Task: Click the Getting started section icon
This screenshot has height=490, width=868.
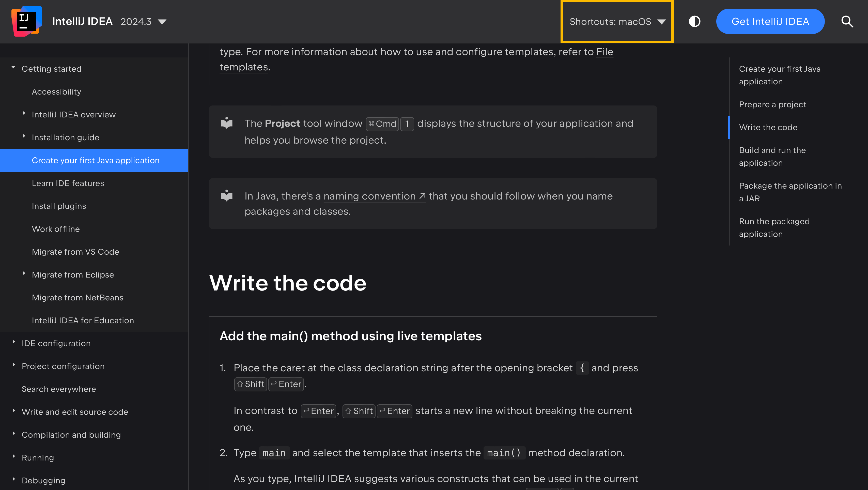Action: (x=13, y=68)
